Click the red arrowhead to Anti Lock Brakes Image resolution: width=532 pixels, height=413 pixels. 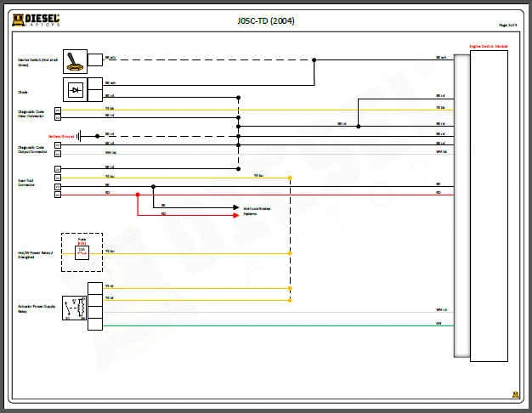tap(235, 214)
